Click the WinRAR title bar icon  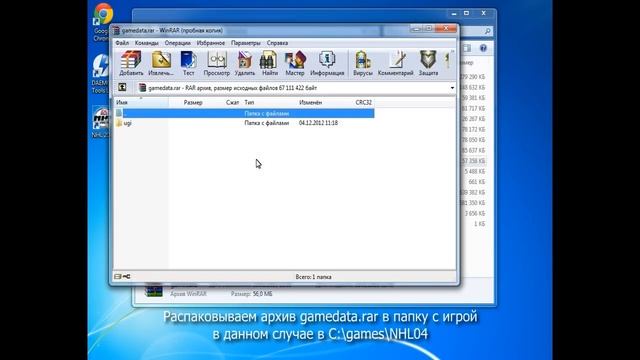click(116, 31)
